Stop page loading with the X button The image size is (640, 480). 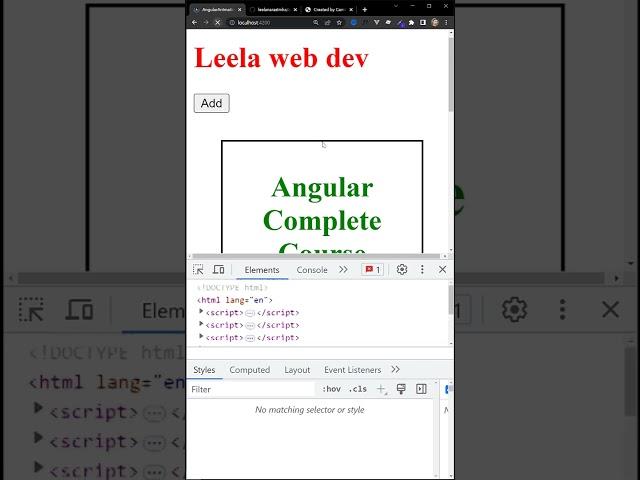[x=217, y=22]
